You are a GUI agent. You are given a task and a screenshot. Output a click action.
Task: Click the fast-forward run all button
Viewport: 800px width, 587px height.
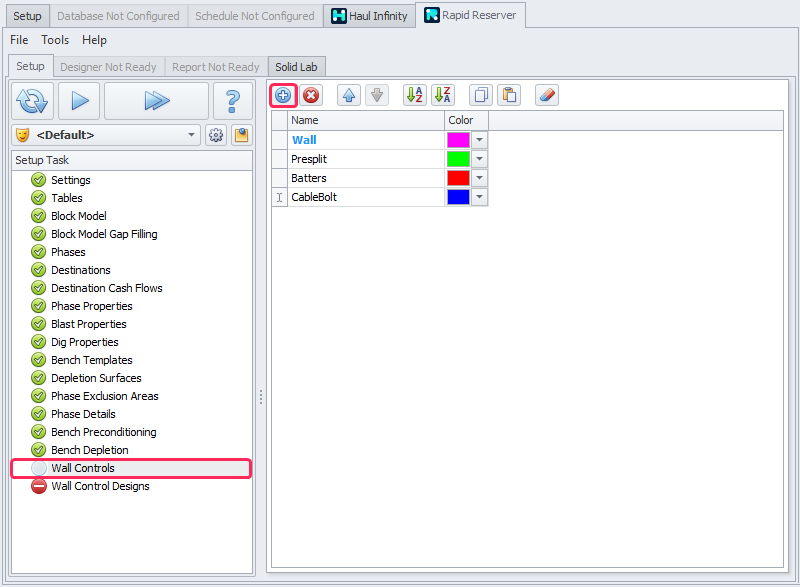coord(156,101)
